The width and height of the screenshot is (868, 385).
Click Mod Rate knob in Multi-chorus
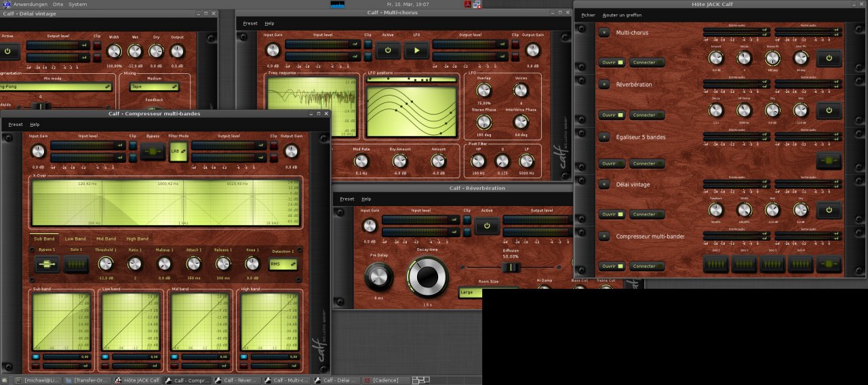tap(361, 161)
